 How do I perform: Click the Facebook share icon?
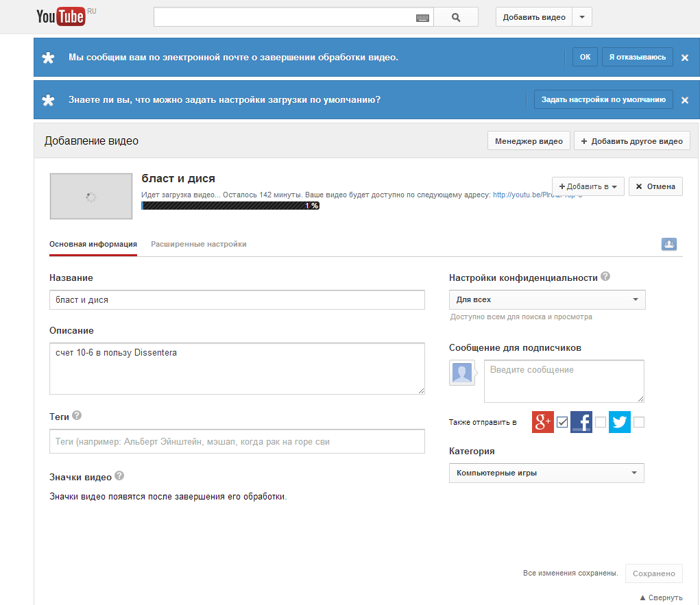[581, 422]
